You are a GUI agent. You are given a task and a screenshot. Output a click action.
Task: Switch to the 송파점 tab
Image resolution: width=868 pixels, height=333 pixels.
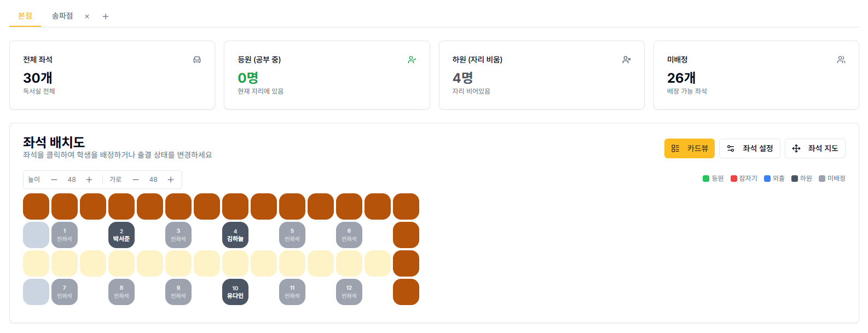62,16
